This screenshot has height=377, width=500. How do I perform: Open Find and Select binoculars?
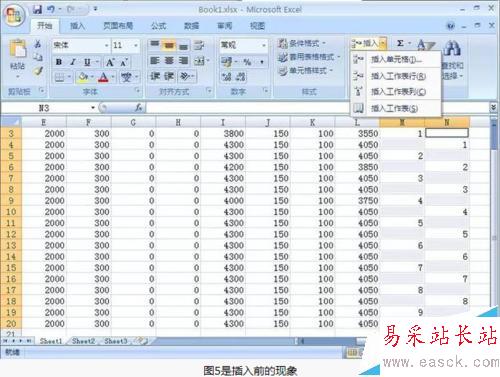click(x=452, y=48)
